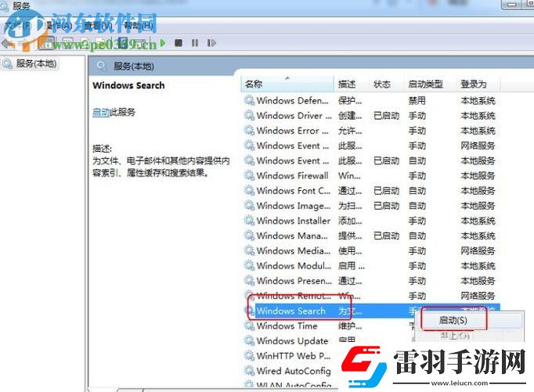Click 已启动 status in Windows Mana... row
Image resolution: width=534 pixels, height=392 pixels.
tap(386, 236)
